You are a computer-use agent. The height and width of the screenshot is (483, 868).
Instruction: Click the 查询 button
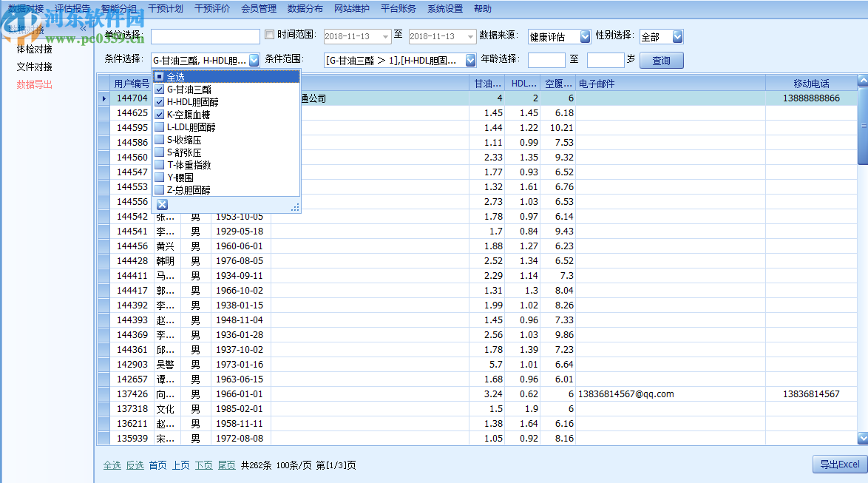click(661, 61)
